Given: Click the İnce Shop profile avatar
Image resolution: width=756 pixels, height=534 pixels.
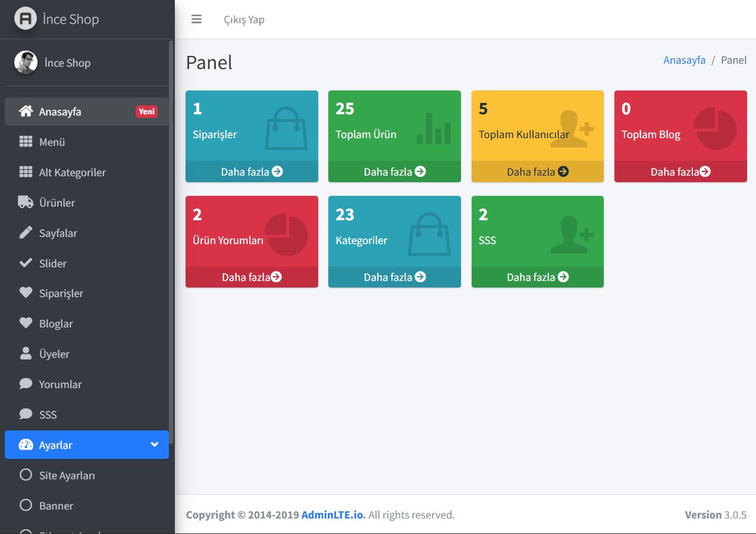Looking at the screenshot, I should (26, 62).
